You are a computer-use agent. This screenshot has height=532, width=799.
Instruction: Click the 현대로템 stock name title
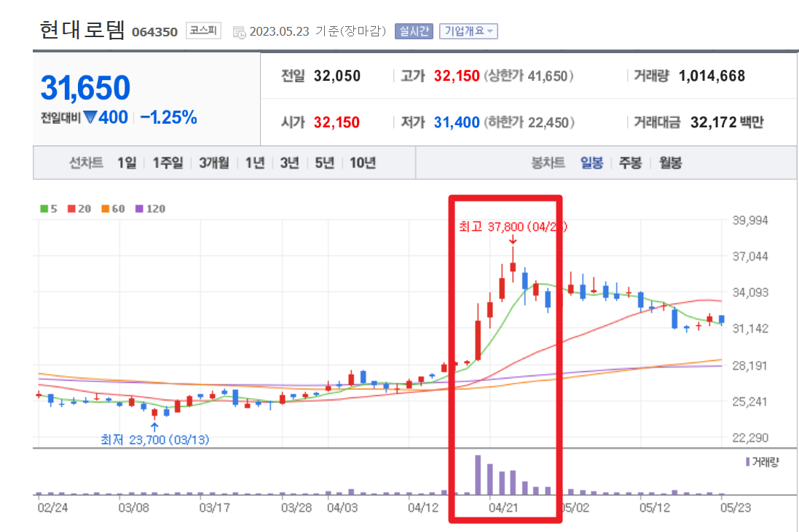tap(82, 30)
